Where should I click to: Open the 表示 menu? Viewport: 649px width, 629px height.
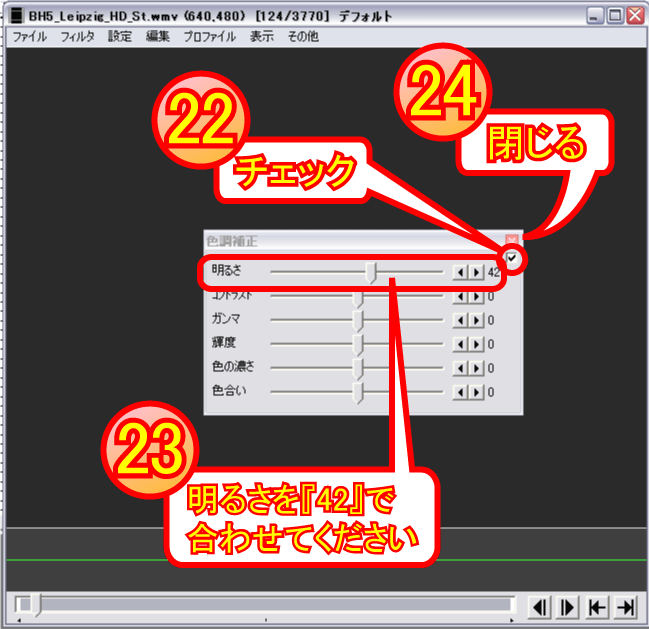click(x=261, y=36)
